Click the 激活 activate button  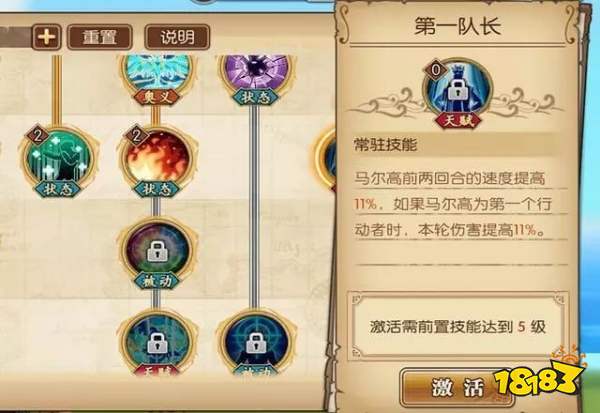point(457,387)
